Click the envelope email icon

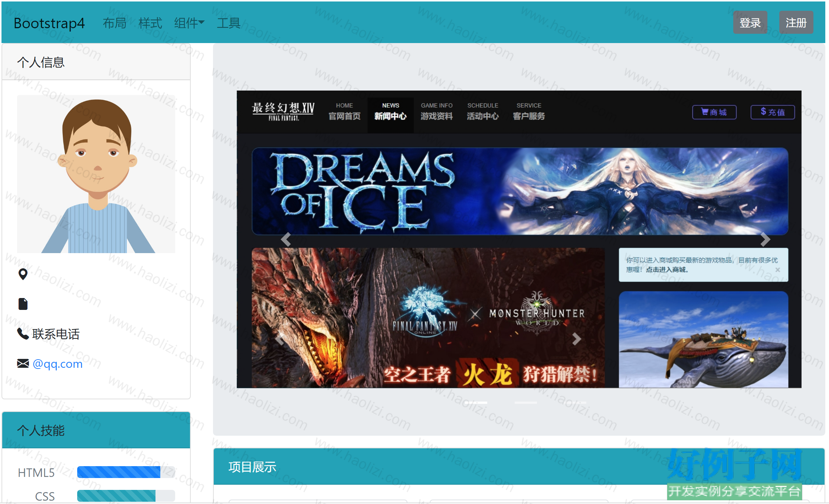click(23, 363)
